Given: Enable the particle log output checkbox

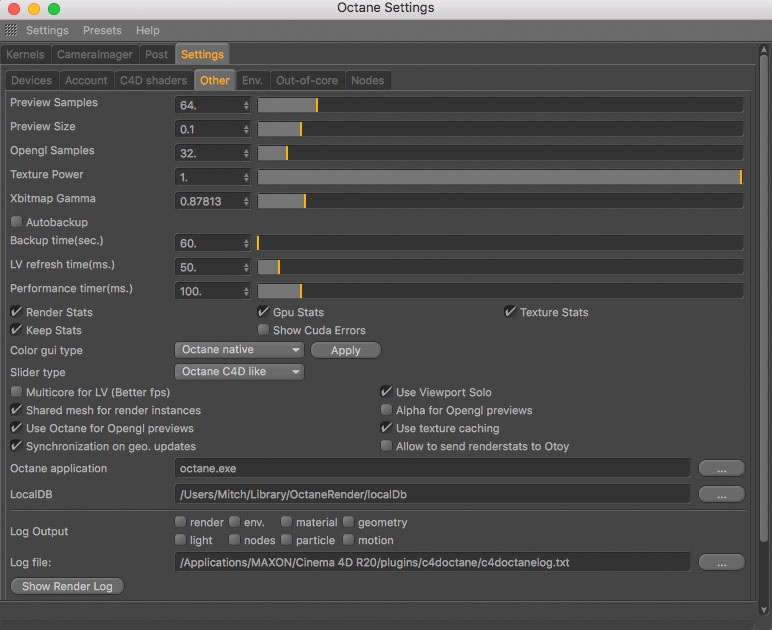Looking at the screenshot, I should (287, 540).
